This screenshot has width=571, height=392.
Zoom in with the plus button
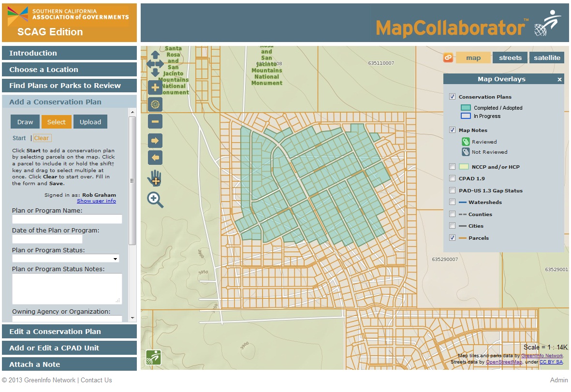click(x=155, y=87)
